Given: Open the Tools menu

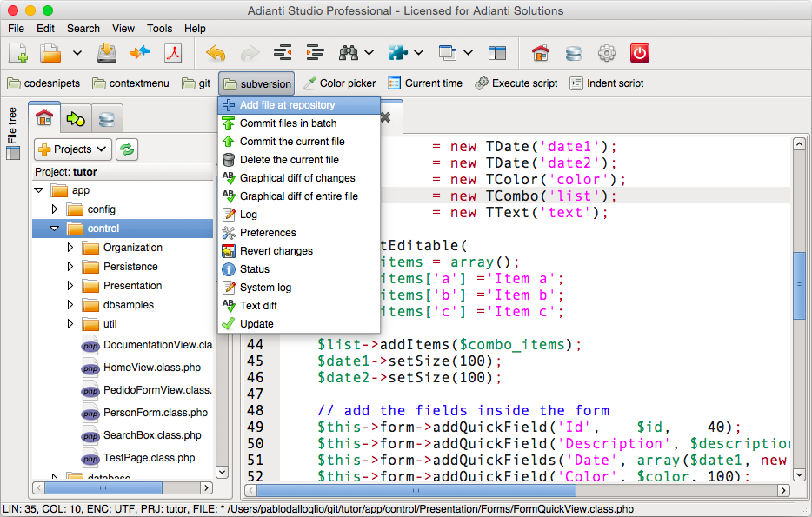Looking at the screenshot, I should click(159, 29).
